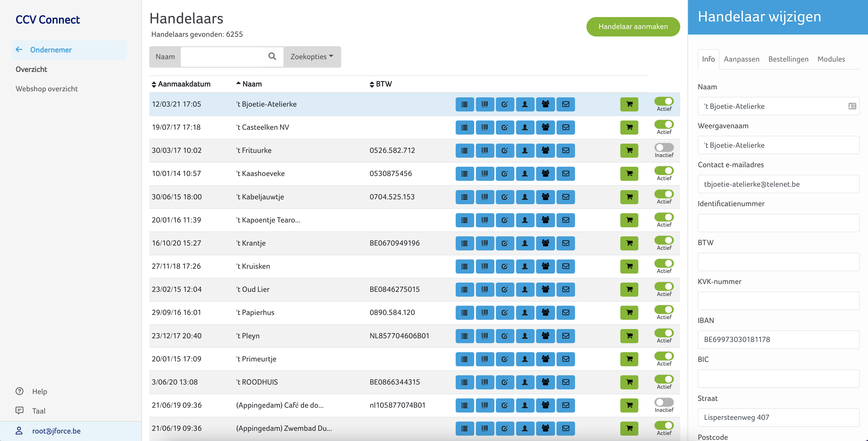Click the barcode icon for 't Frituurke

(485, 150)
